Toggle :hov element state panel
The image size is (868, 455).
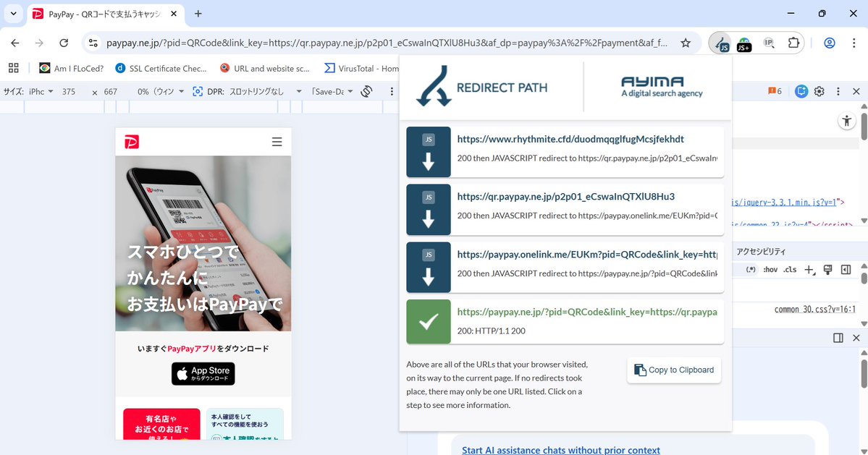(770, 270)
